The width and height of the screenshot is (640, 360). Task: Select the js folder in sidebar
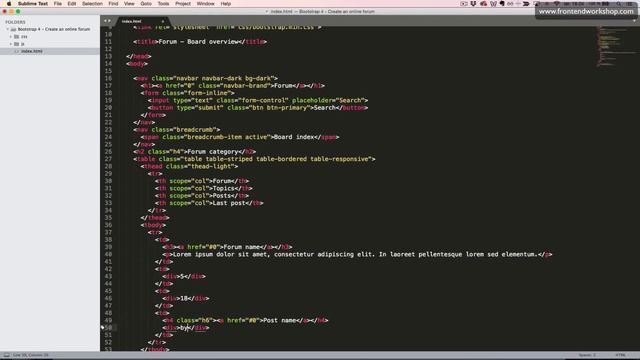click(x=23, y=44)
